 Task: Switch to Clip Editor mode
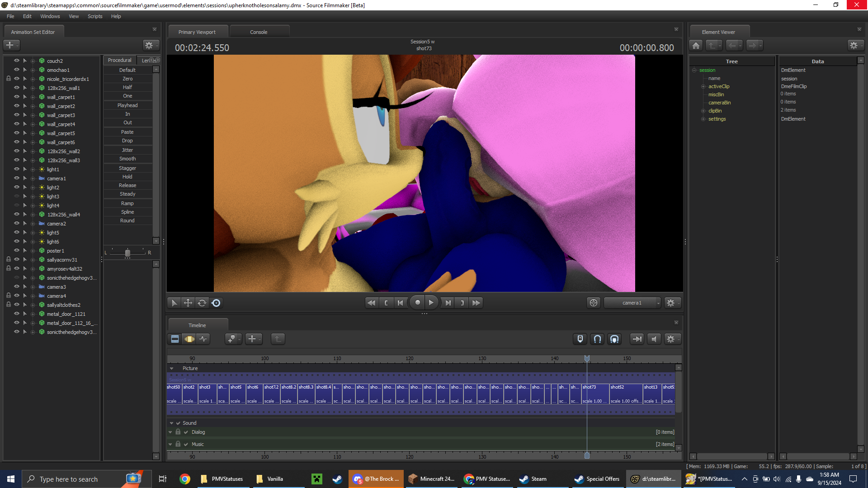[x=175, y=339]
